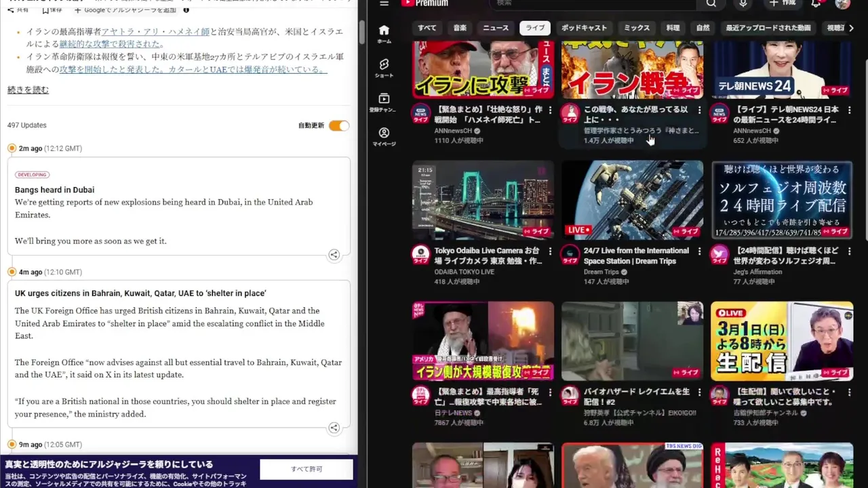The height and width of the screenshot is (488, 868).
Task: Select the 音楽 filter chip
Action: [460, 28]
